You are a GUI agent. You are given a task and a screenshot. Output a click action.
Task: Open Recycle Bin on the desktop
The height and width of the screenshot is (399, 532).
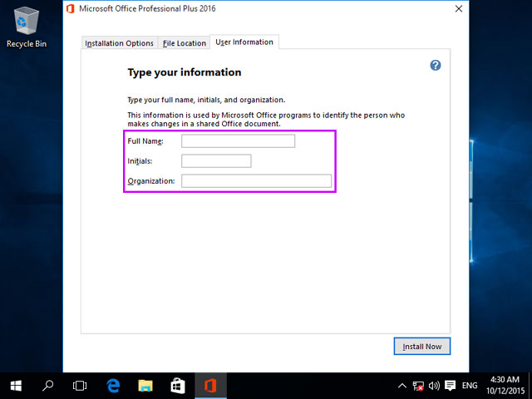click(x=27, y=28)
